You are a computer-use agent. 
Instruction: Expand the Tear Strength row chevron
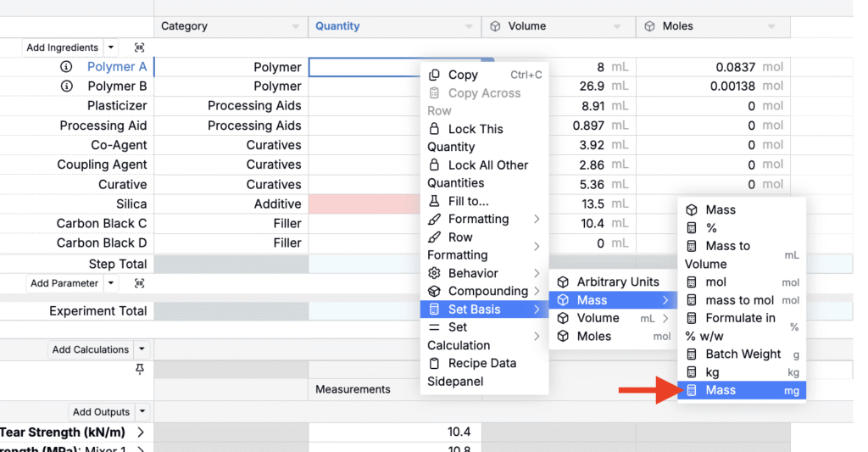(141, 432)
